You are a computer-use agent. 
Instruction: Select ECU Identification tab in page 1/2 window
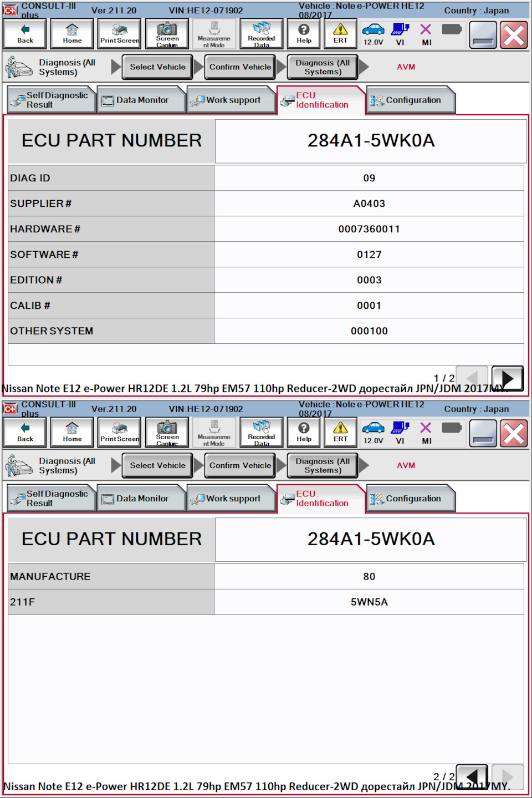[x=321, y=100]
